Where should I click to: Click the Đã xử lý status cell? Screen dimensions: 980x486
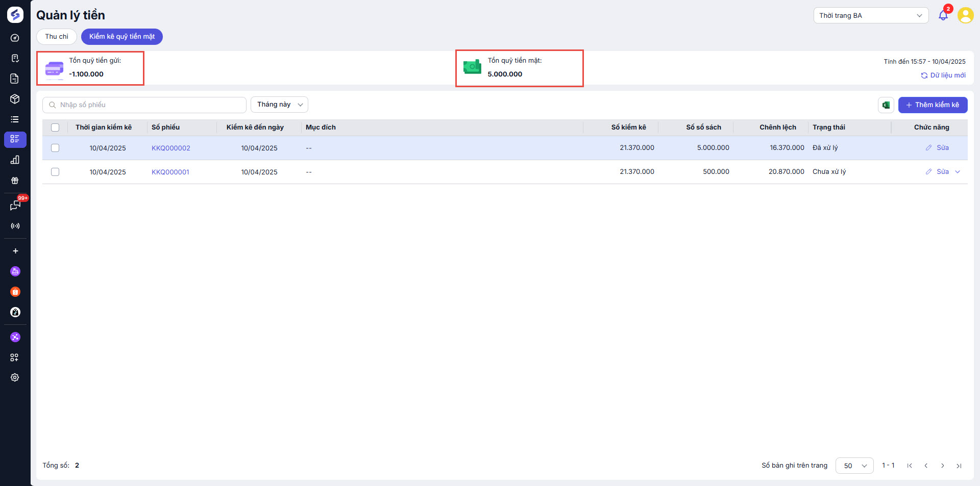coord(825,148)
